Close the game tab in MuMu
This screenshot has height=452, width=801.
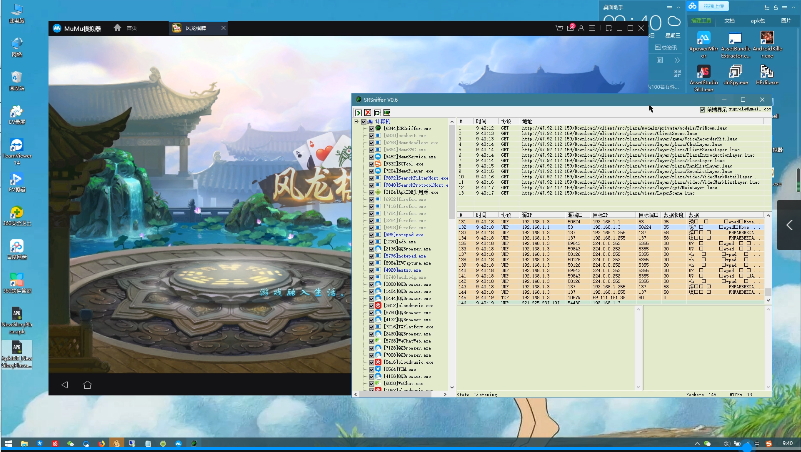[223, 28]
